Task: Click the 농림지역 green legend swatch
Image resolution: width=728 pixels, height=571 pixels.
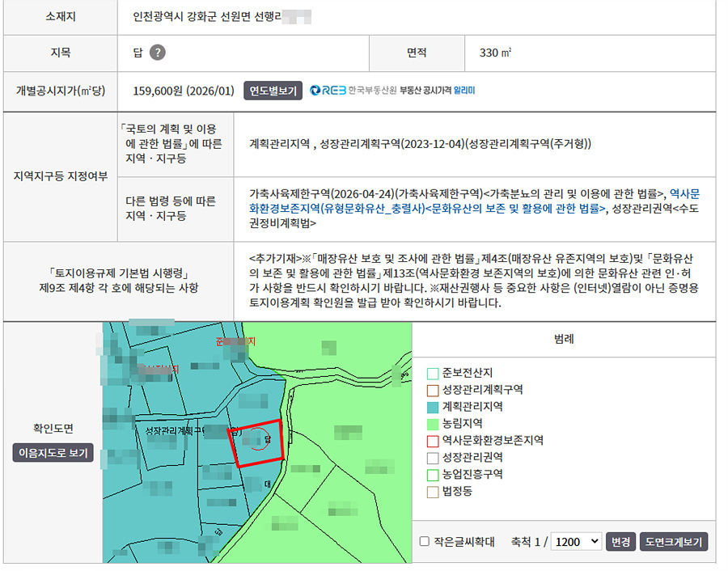Action: coord(432,425)
